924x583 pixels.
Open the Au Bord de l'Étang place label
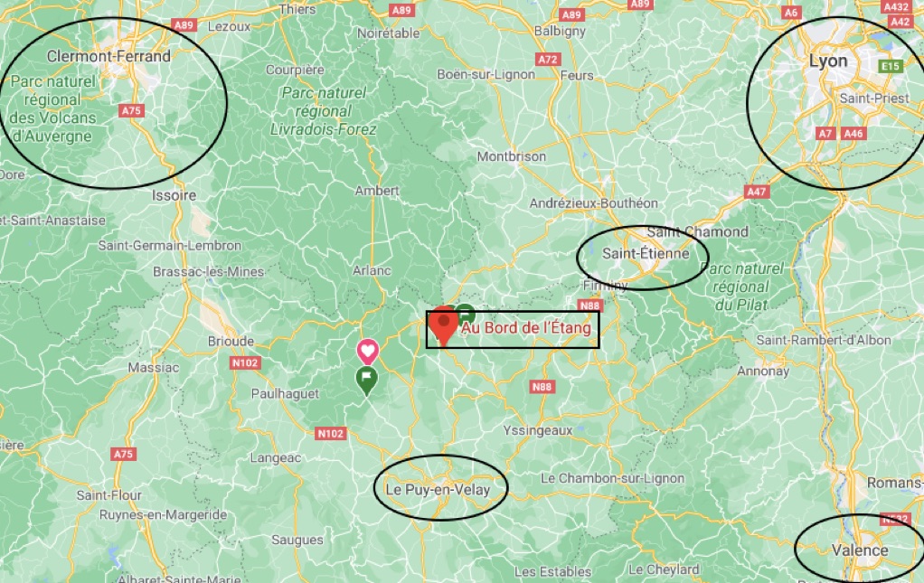(x=525, y=328)
